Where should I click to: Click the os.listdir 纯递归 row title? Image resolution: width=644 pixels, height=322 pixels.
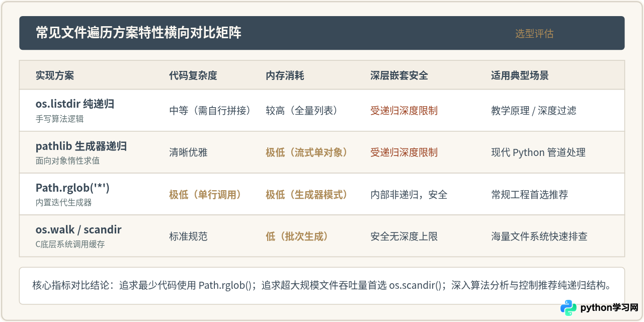coord(75,104)
